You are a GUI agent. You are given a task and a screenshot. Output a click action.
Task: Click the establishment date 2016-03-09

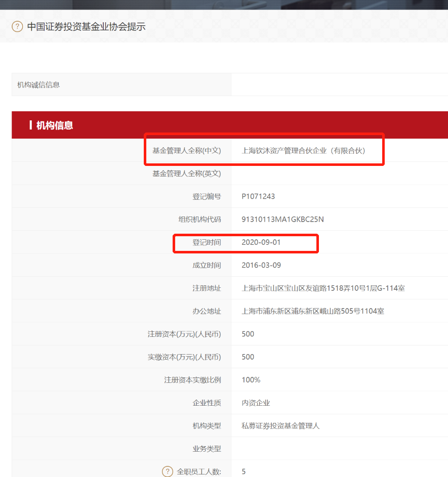(x=261, y=265)
